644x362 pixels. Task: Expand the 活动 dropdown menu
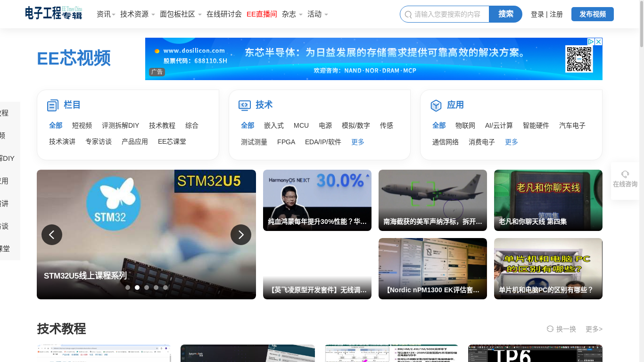click(318, 14)
